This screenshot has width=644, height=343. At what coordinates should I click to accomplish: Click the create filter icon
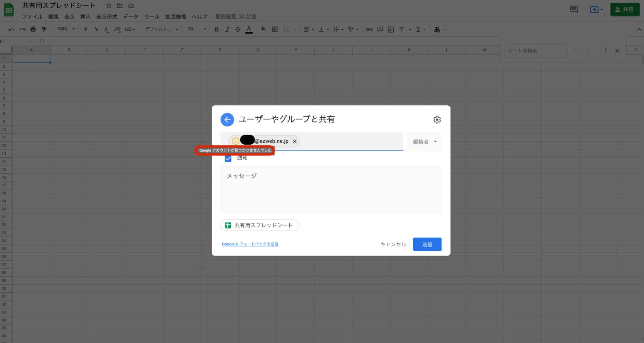(x=401, y=29)
